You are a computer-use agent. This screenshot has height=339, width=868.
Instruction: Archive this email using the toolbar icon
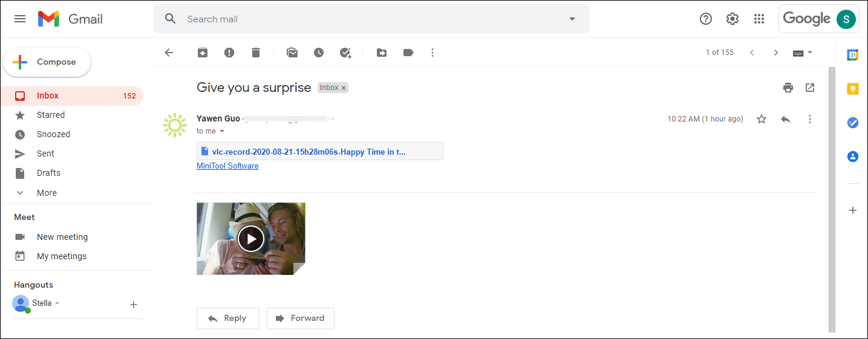(x=203, y=53)
